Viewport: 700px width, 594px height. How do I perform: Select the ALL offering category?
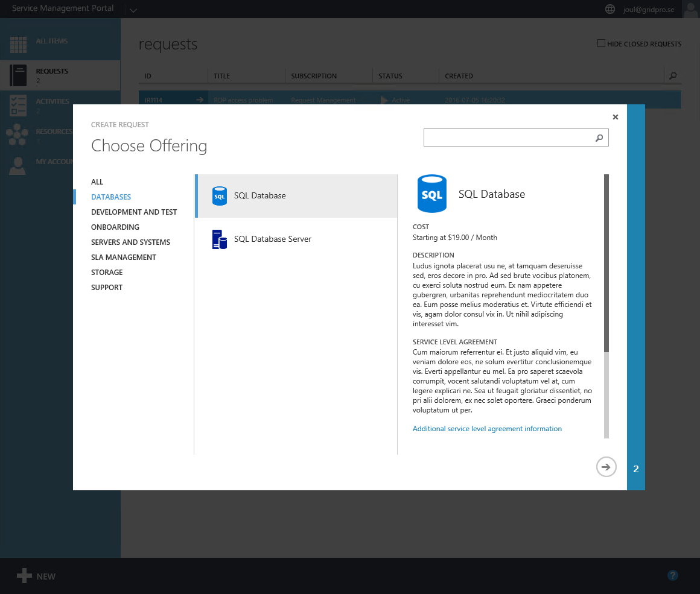97,182
